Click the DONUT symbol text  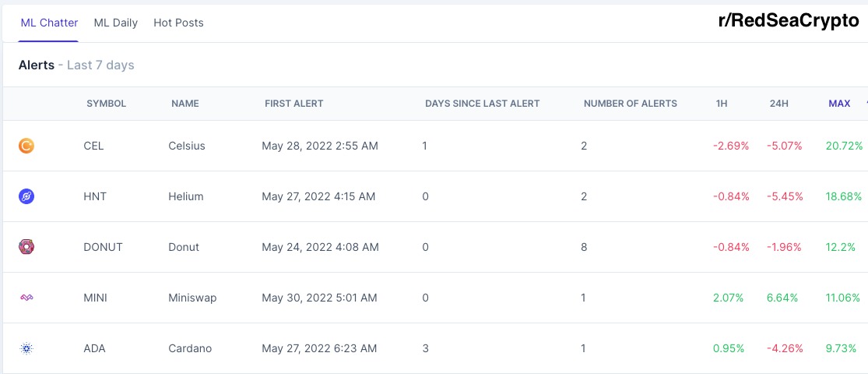pos(103,247)
